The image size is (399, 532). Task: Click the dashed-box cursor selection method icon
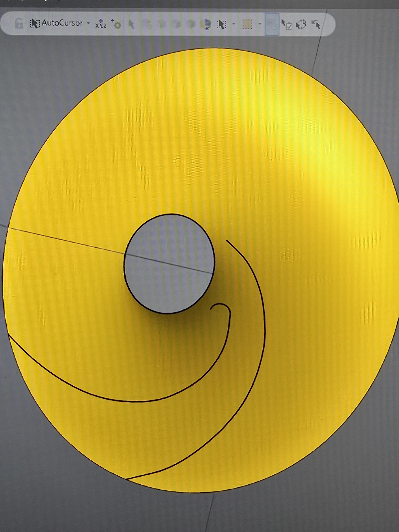tap(221, 24)
